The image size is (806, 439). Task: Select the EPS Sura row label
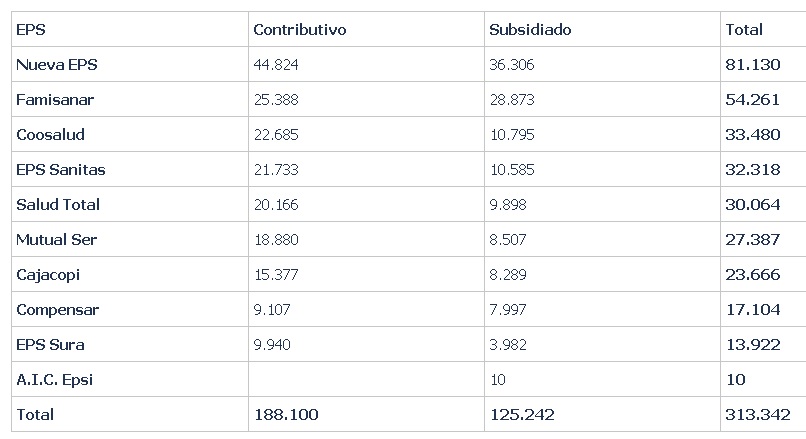pos(50,345)
